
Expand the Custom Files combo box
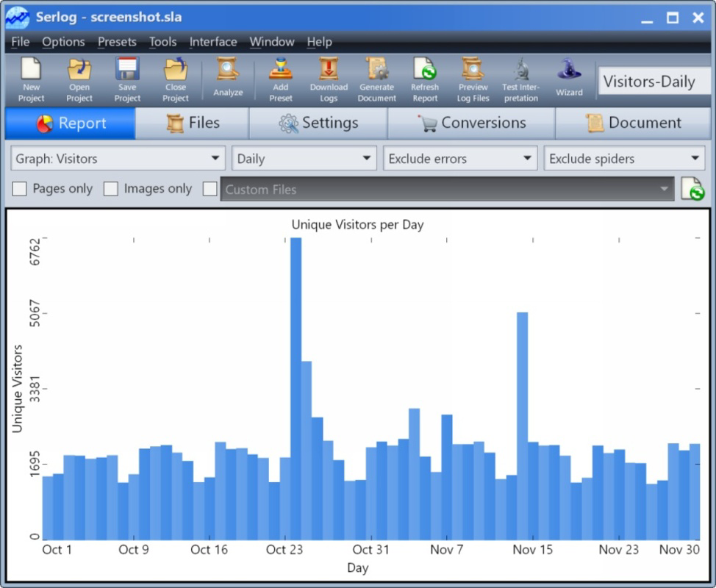click(447, 189)
